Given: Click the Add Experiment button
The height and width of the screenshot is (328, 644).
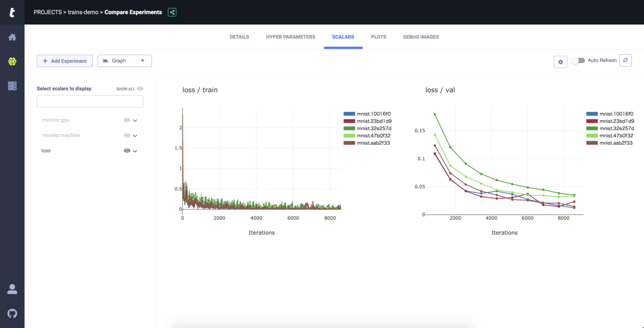Looking at the screenshot, I should (x=64, y=61).
